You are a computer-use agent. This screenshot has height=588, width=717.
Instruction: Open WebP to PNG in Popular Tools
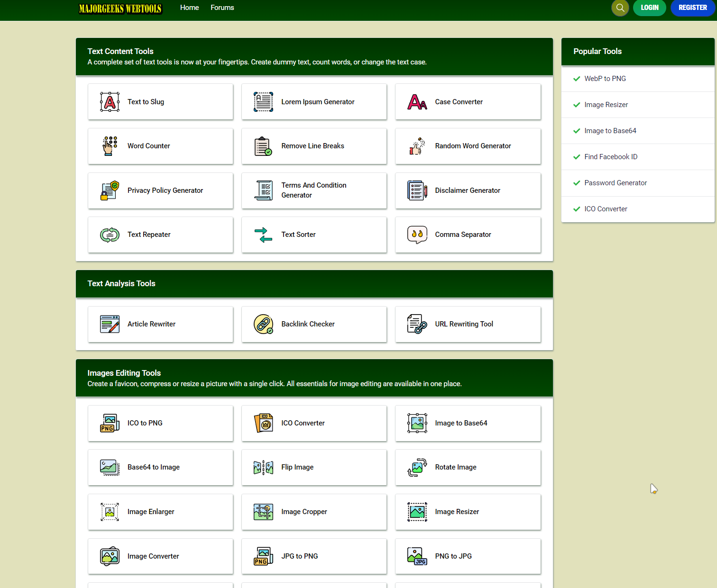point(605,79)
